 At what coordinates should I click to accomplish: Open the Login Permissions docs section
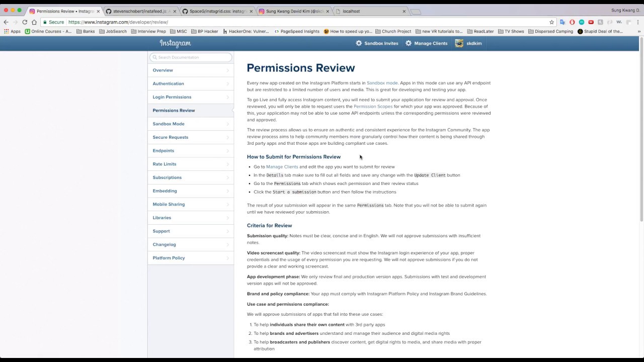[x=191, y=97]
